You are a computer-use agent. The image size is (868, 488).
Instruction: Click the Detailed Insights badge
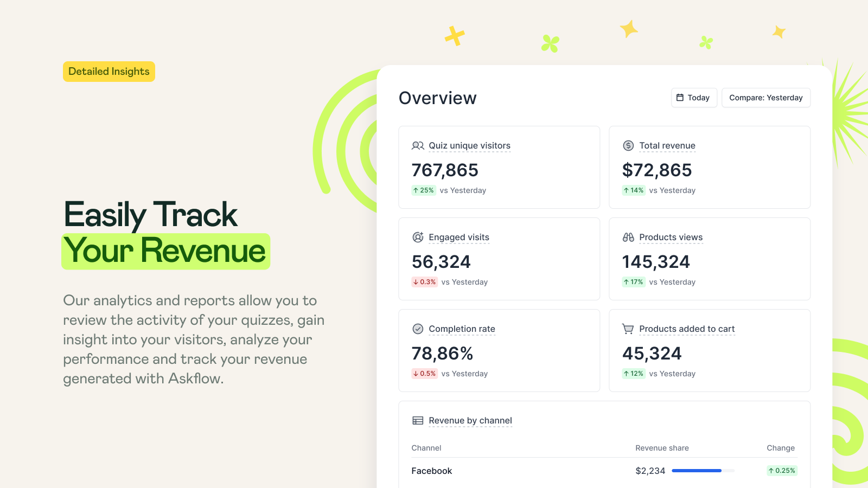pos(108,71)
